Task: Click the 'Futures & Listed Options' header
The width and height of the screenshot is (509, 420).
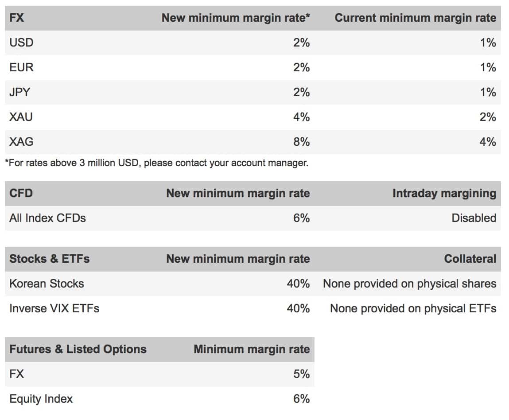Action: [78, 350]
